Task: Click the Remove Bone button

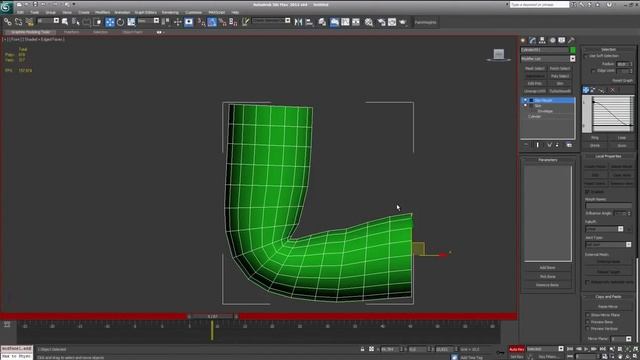Action: (x=547, y=285)
